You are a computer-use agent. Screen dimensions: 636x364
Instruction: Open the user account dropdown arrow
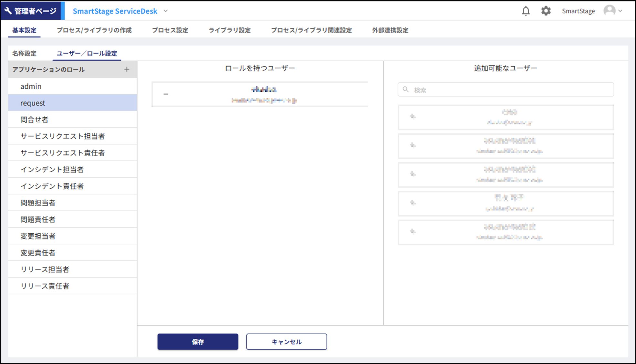pyautogui.click(x=620, y=11)
